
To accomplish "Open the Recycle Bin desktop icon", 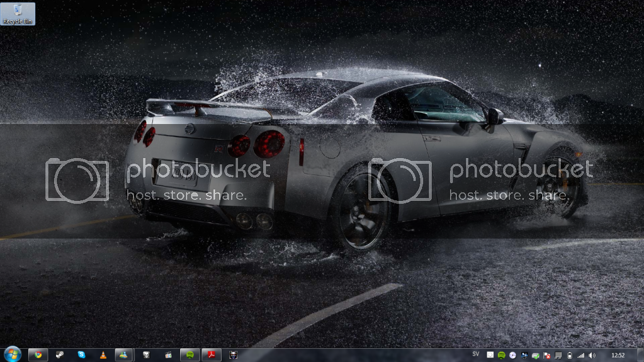I will [x=18, y=13].
